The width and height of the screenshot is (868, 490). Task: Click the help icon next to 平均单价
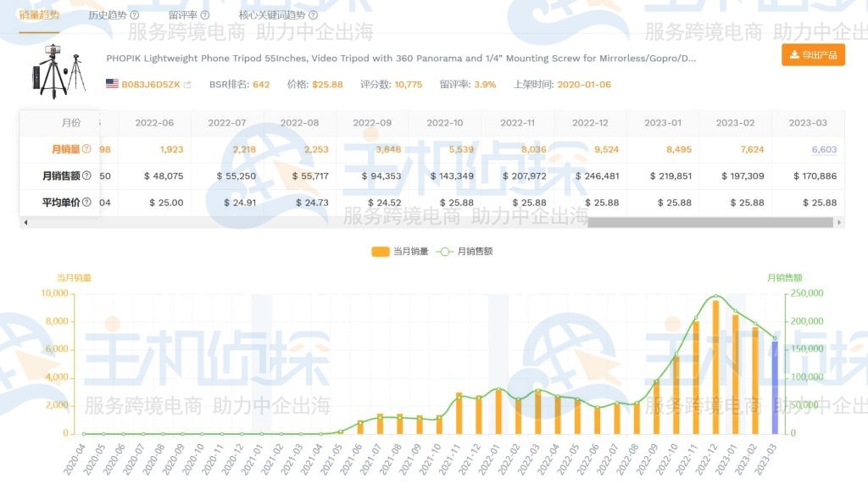86,202
